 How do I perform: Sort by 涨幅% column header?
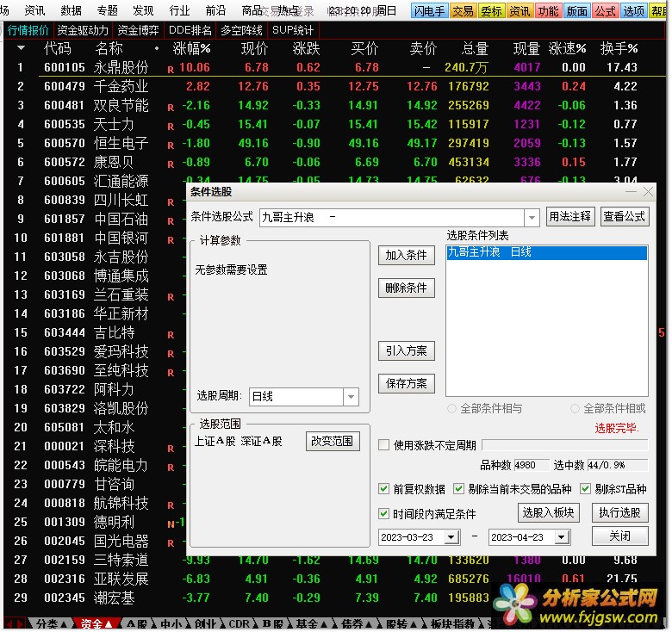[x=191, y=48]
